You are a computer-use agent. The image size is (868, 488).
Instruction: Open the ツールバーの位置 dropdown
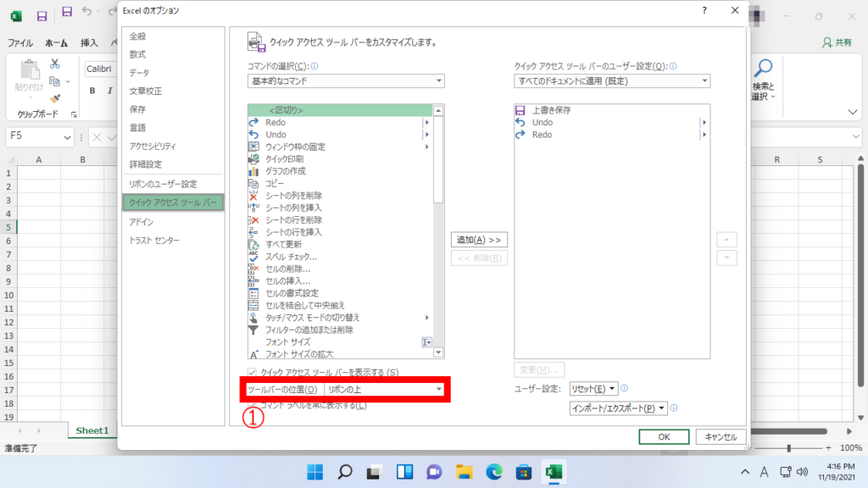pos(386,390)
